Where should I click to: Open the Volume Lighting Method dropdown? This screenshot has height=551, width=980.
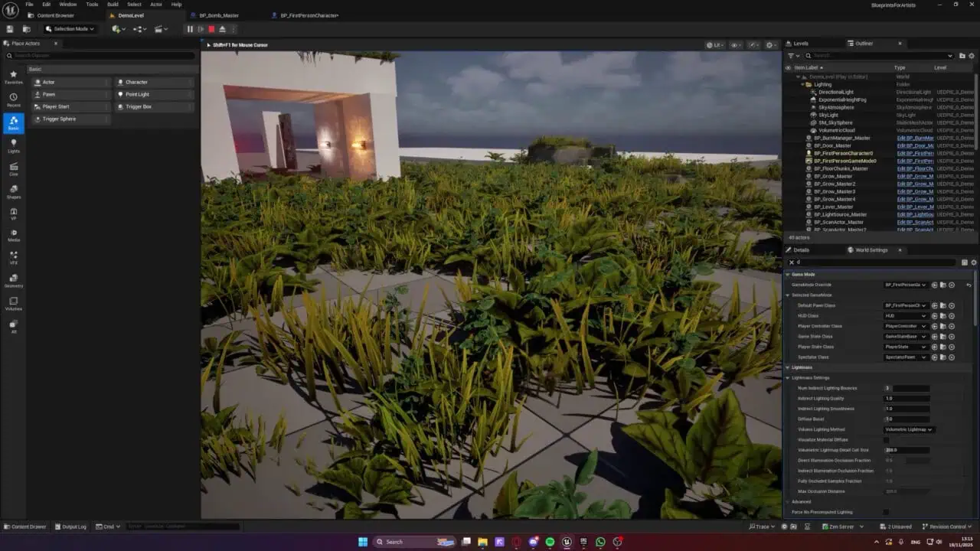[909, 429]
